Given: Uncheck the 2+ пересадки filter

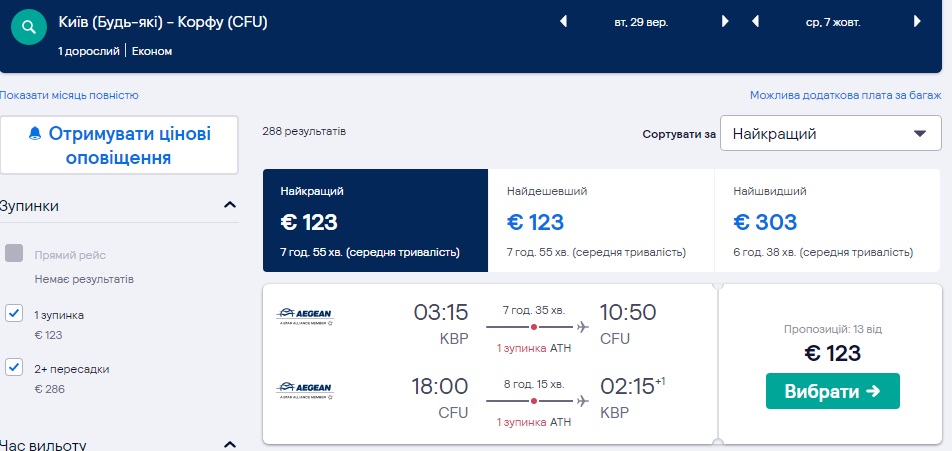Looking at the screenshot, I should 14,368.
